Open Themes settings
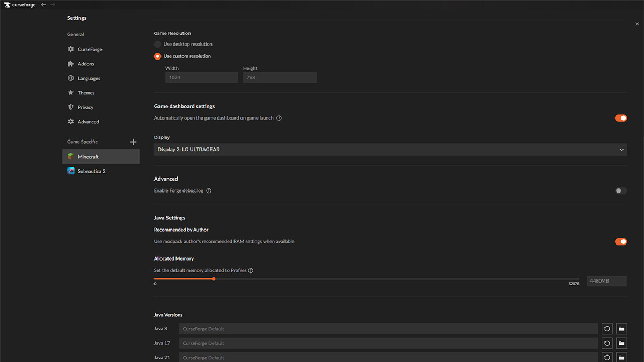 [x=101, y=93]
